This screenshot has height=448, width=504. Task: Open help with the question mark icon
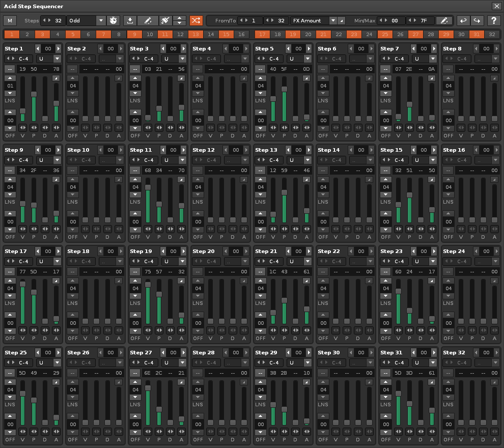click(494, 20)
